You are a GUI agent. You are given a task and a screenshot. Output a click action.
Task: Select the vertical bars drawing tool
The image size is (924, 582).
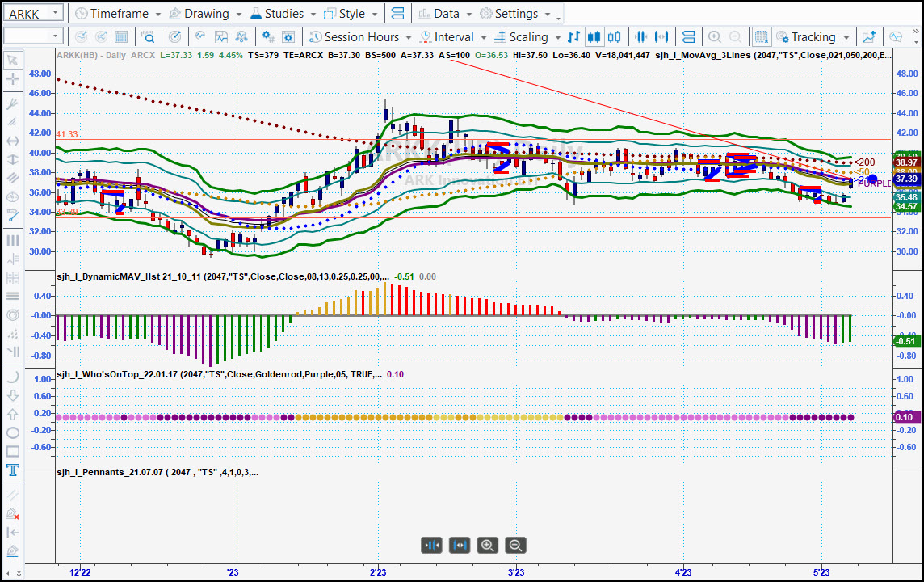12,240
